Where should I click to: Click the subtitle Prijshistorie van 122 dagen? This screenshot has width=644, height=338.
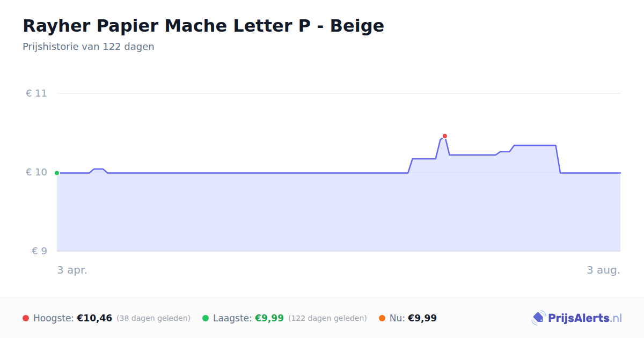click(89, 47)
